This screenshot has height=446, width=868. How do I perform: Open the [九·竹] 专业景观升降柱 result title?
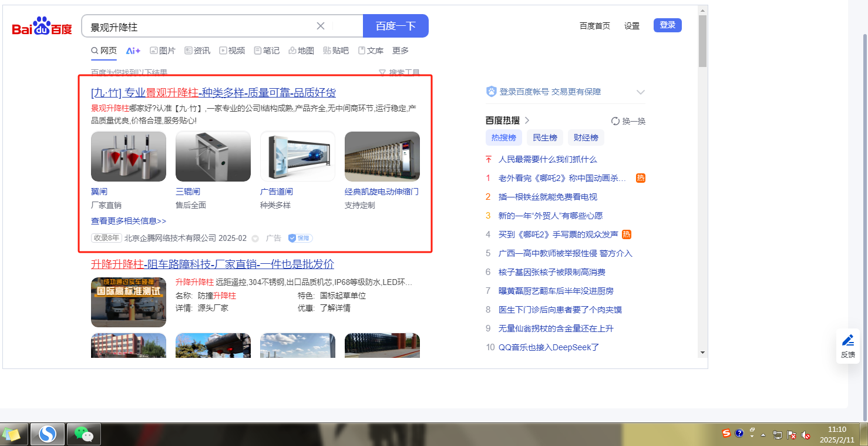point(213,93)
